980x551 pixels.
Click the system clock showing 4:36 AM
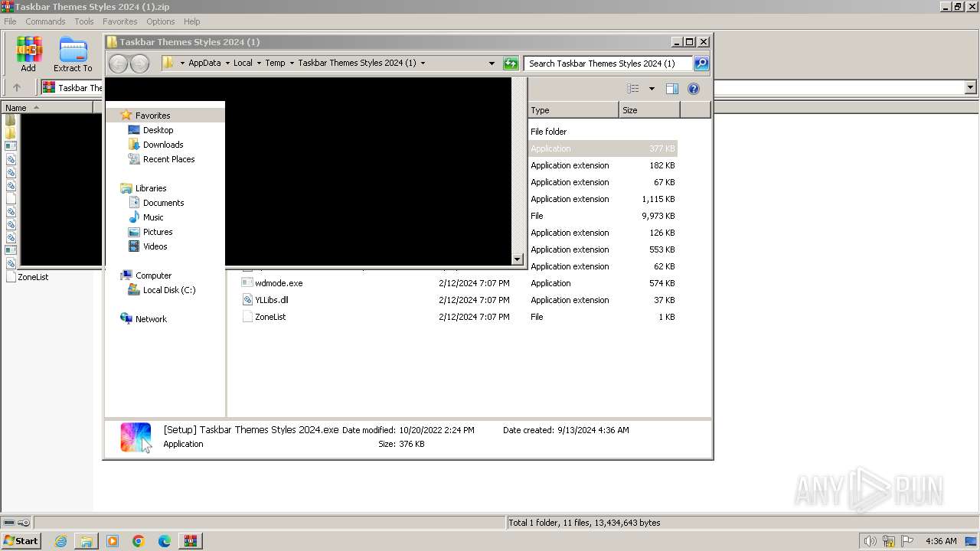[941, 541]
